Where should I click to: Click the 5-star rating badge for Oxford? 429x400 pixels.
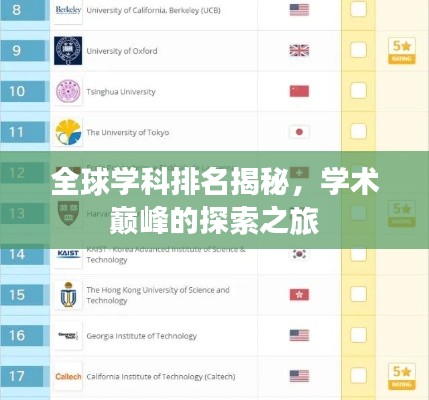click(x=402, y=51)
